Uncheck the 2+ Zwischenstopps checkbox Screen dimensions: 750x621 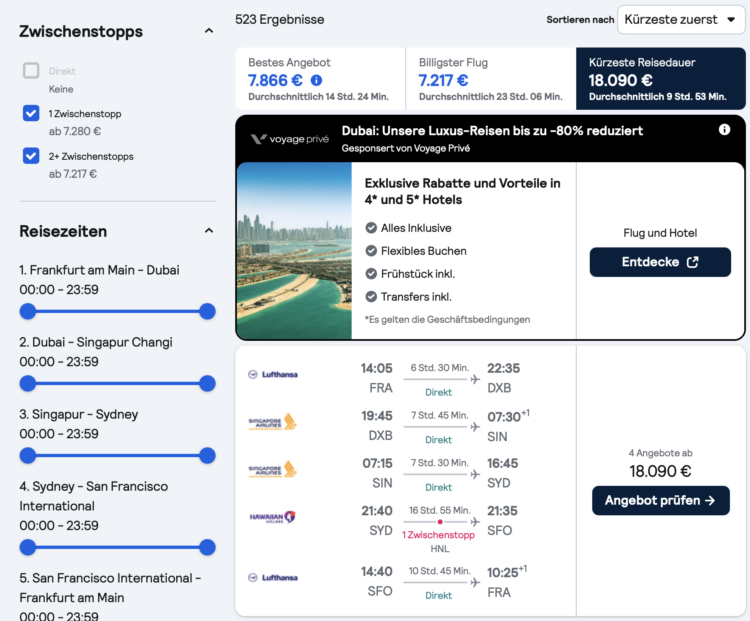point(31,156)
